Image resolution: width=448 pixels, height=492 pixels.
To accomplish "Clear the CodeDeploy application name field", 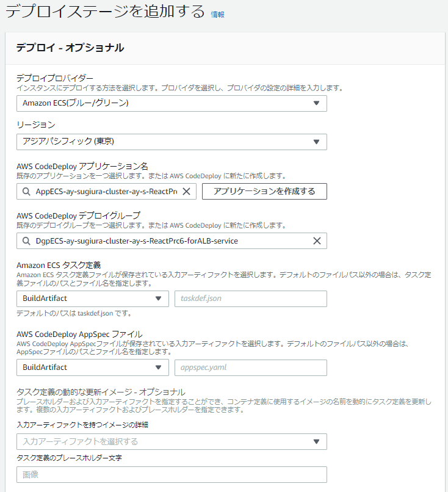I will click(186, 192).
